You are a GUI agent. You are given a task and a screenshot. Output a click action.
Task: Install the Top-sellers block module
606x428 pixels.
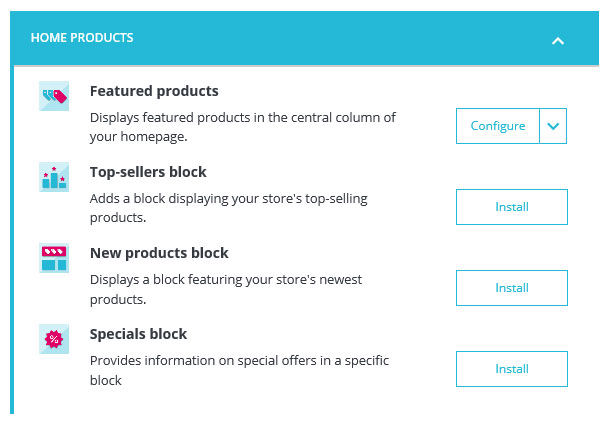[x=512, y=207]
